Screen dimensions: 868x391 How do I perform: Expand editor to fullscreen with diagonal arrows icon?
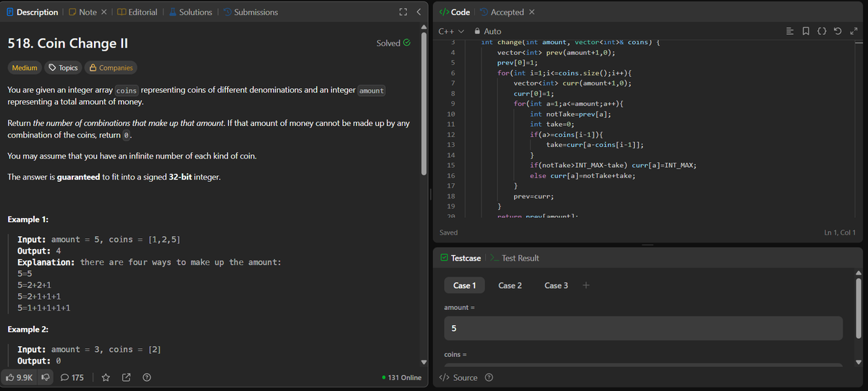pos(853,31)
